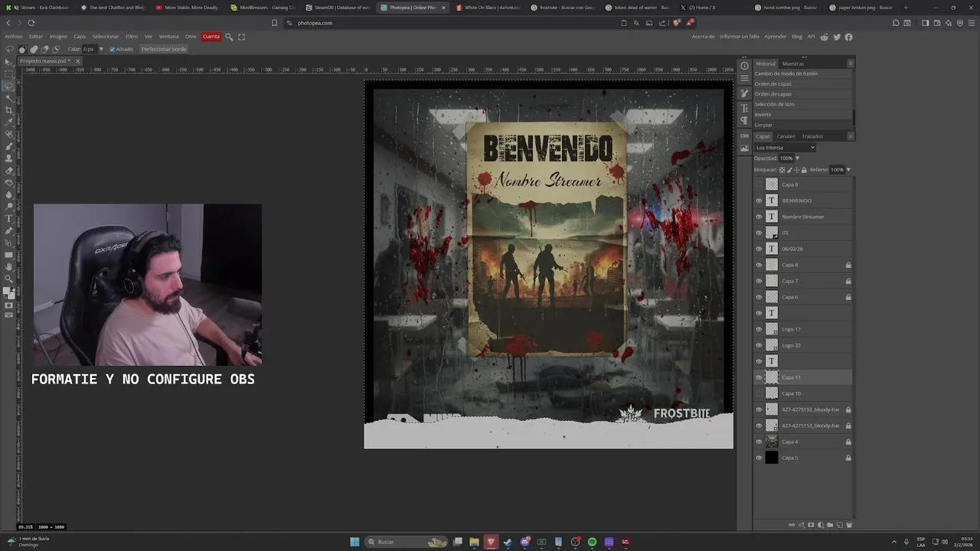Select the Clone Stamp tool

click(9, 158)
